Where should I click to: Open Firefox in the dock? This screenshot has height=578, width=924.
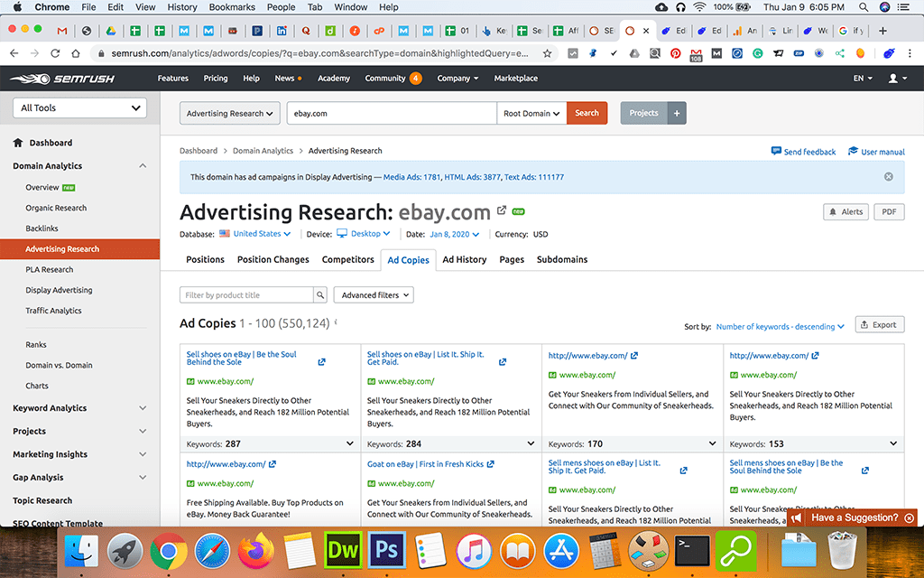[x=255, y=551]
